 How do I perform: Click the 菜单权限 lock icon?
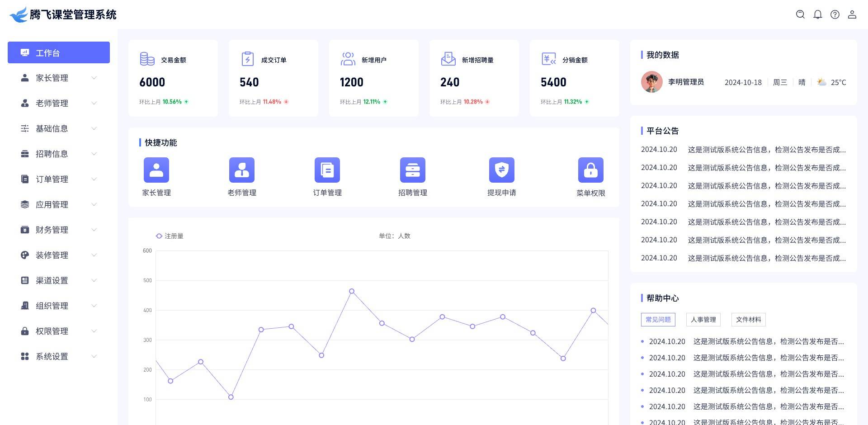tap(590, 170)
